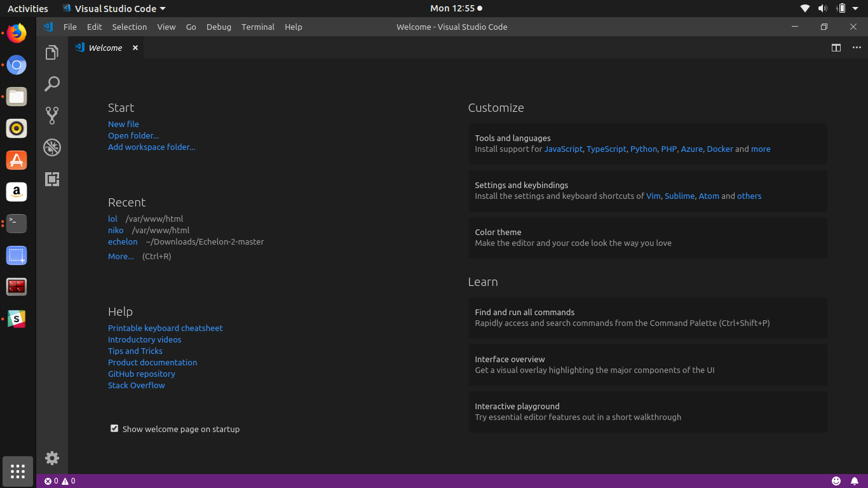
Task: Open the Help menu
Action: pyautogui.click(x=294, y=27)
